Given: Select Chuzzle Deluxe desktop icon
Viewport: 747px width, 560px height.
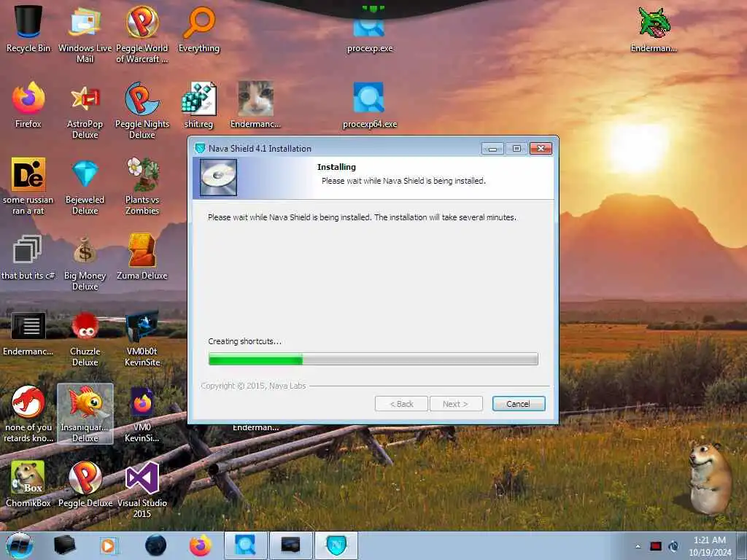Looking at the screenshot, I should coord(85,338).
